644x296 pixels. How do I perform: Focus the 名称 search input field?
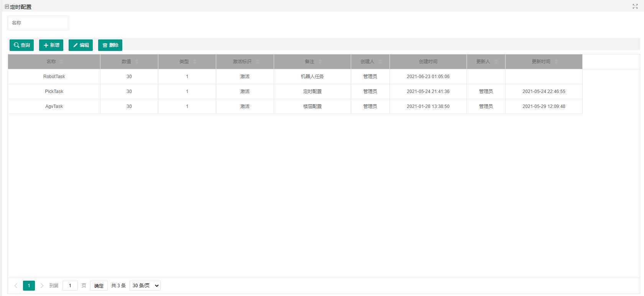click(x=38, y=23)
